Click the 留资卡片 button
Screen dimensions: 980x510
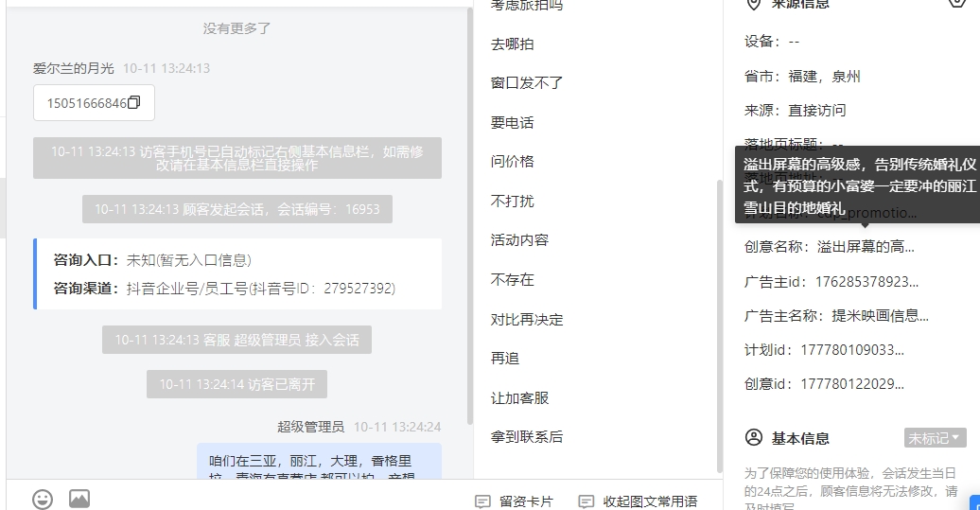tap(515, 501)
